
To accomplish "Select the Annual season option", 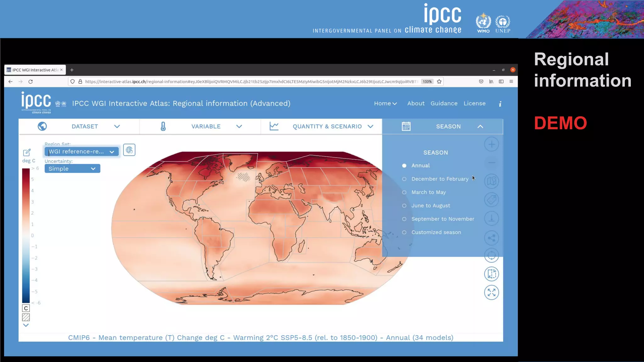I will (x=416, y=166).
